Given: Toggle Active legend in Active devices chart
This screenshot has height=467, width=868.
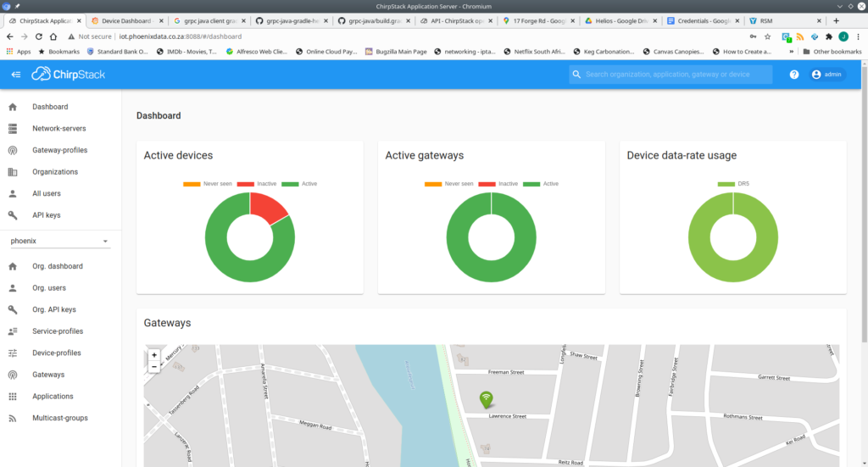Looking at the screenshot, I should [x=299, y=184].
